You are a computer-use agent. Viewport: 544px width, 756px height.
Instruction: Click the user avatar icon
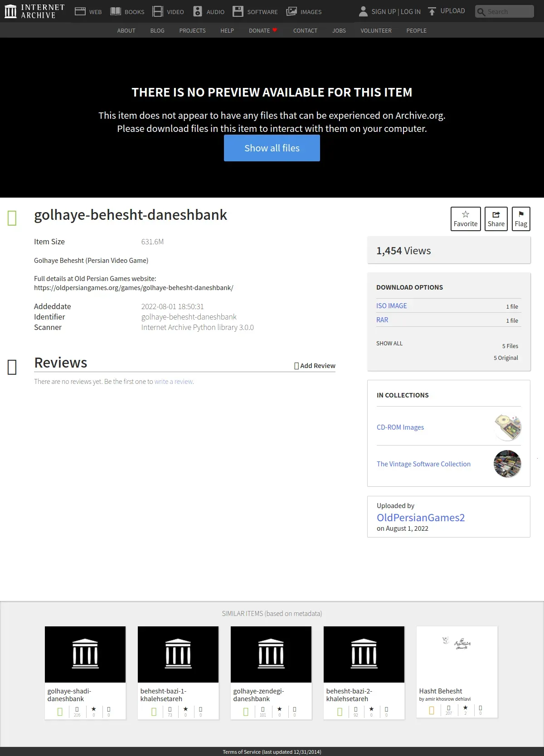363,11
